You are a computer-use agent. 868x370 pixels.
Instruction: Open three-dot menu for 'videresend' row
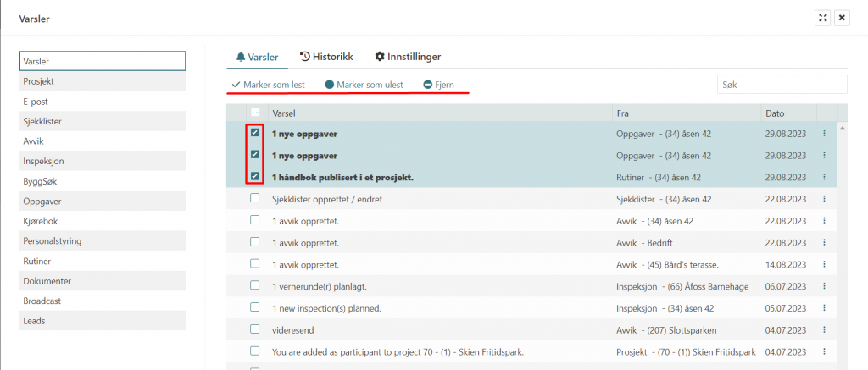point(824,329)
